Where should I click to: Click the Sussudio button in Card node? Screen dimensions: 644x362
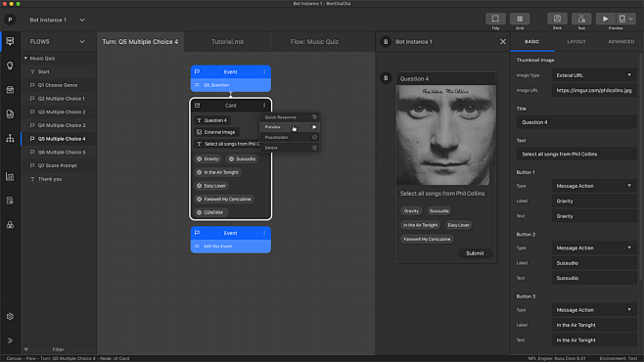[242, 158]
